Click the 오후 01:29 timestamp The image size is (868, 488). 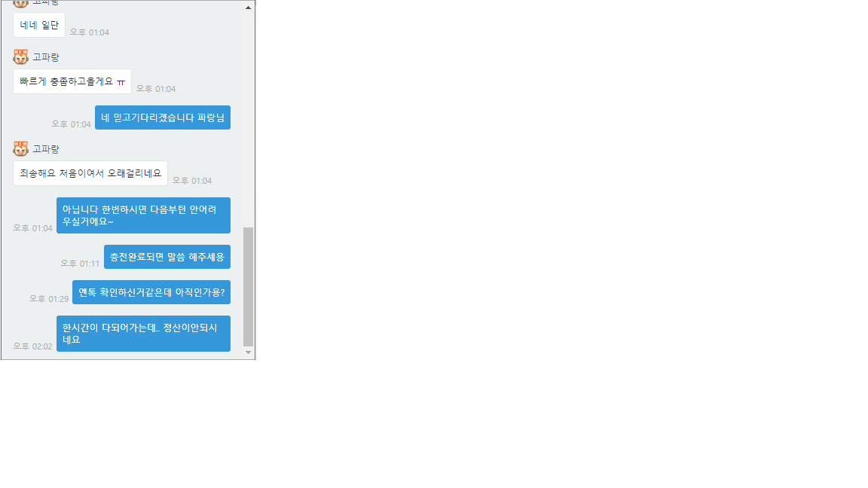pyautogui.click(x=49, y=299)
